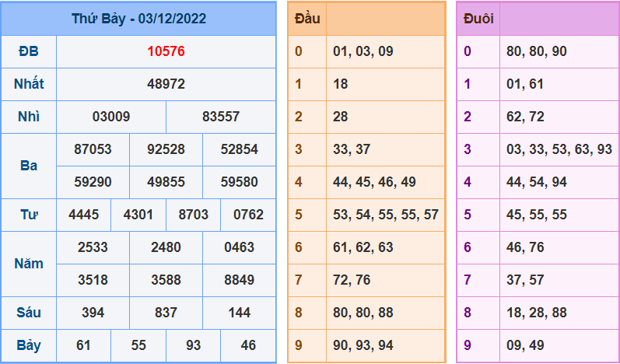Click the Năm row label
620x364 pixels.
click(x=29, y=264)
